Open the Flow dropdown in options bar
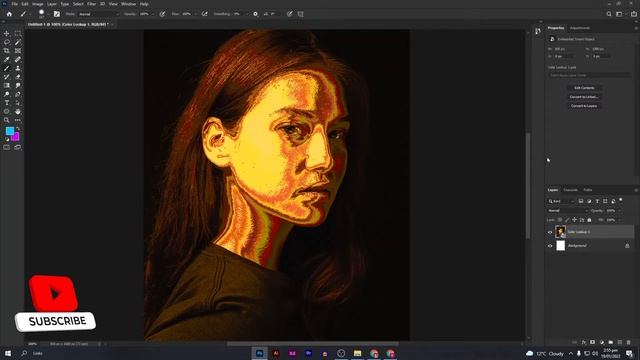The image size is (640, 360). click(196, 14)
